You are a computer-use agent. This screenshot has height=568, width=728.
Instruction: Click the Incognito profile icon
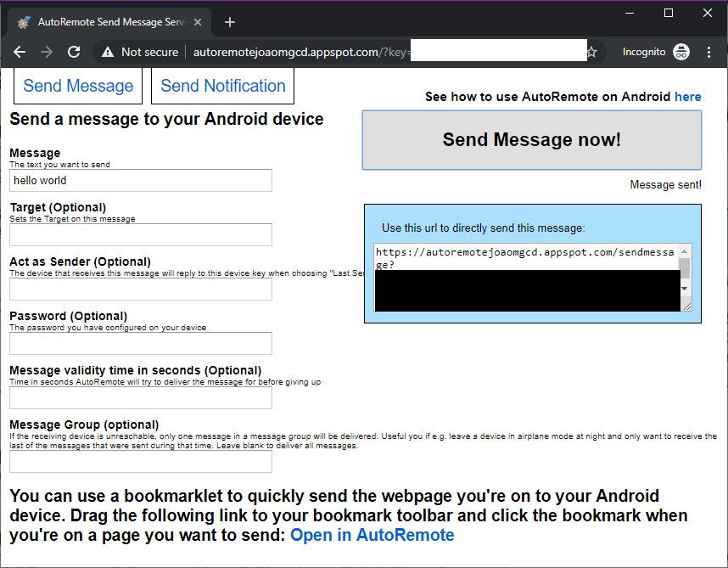tap(681, 52)
